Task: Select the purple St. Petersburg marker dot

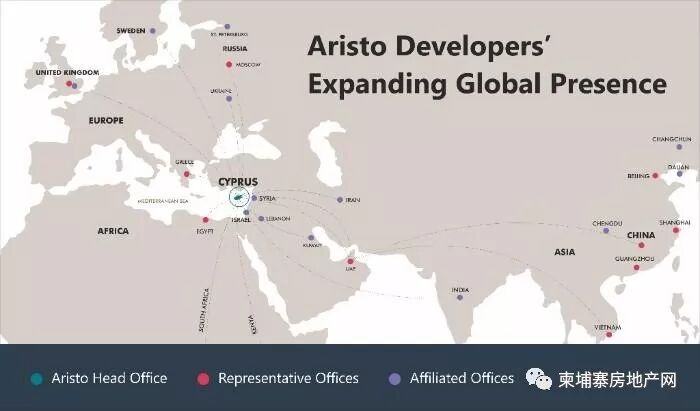Action: click(x=227, y=26)
